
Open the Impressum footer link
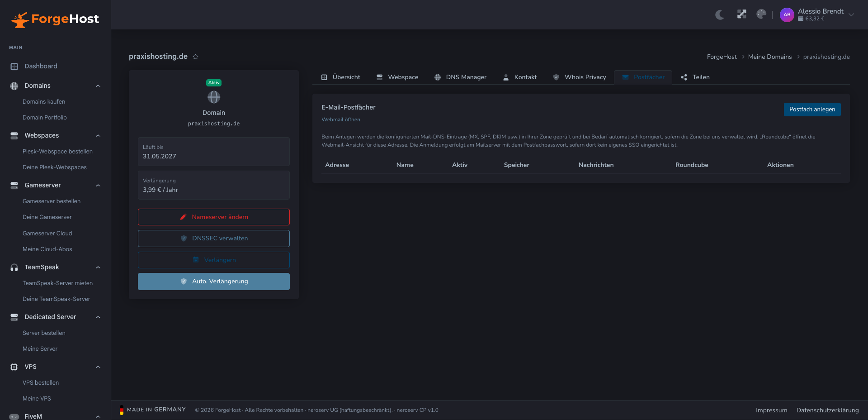pos(771,410)
